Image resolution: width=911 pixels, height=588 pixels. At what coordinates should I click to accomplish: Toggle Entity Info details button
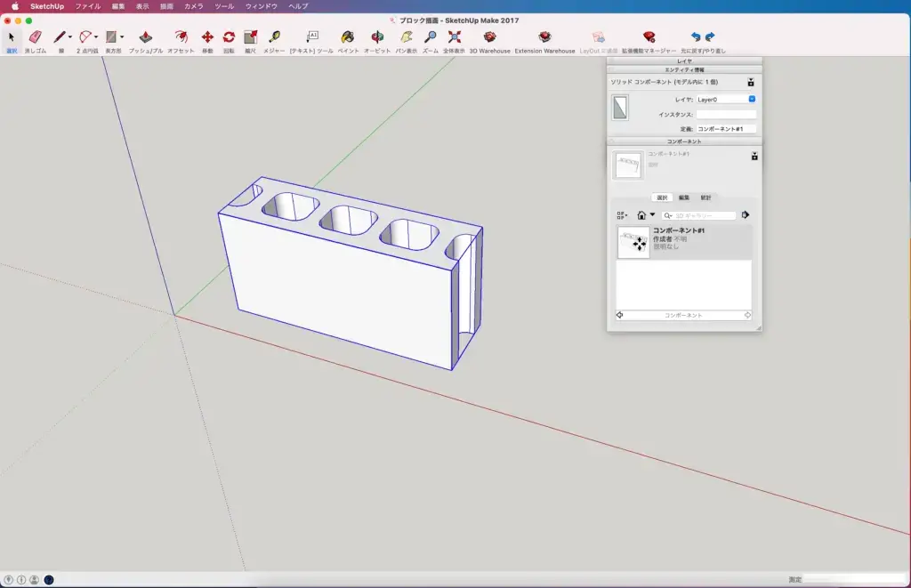[751, 82]
